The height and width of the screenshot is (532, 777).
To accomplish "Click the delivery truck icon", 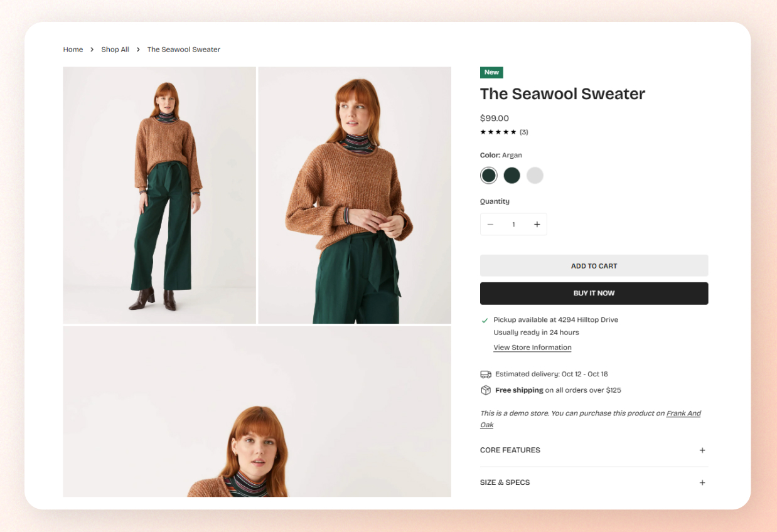I will (486, 374).
